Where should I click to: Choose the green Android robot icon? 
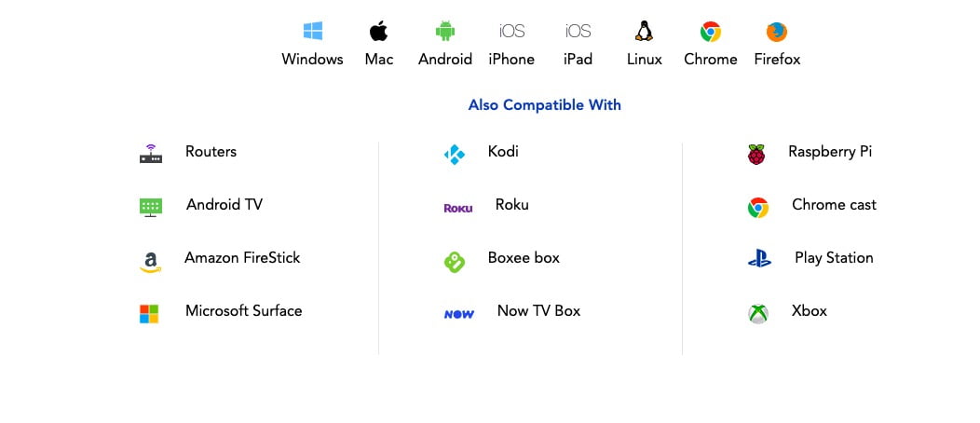(x=445, y=32)
